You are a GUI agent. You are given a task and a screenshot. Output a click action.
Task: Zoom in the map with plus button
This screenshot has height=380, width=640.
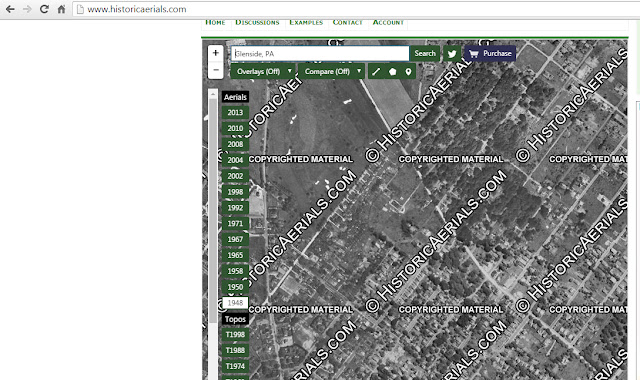(x=216, y=53)
